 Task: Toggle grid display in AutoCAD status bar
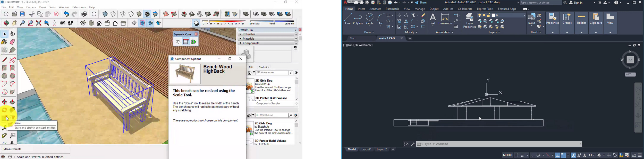coord(517,155)
